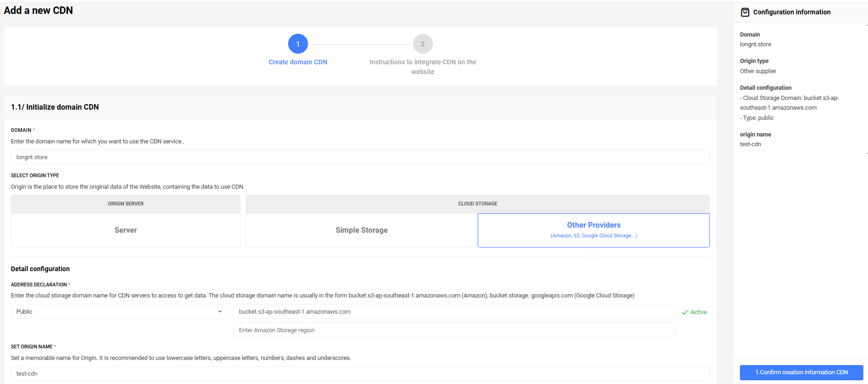This screenshot has width=868, height=384.
Task: Click the Active status text
Action: click(699, 312)
